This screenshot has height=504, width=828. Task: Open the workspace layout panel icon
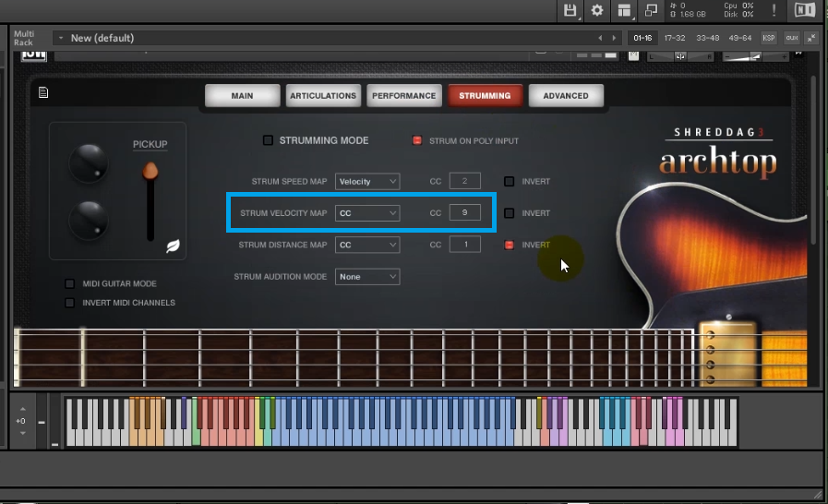point(624,10)
